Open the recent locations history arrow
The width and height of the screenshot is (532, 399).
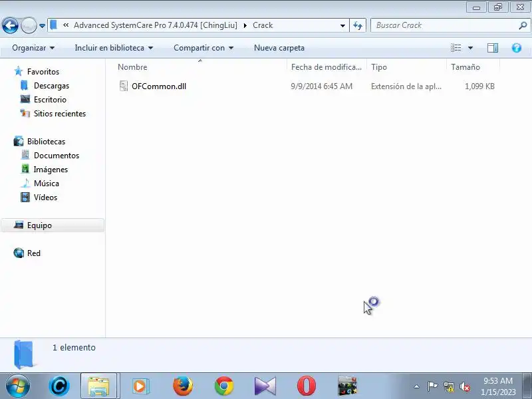click(43, 26)
